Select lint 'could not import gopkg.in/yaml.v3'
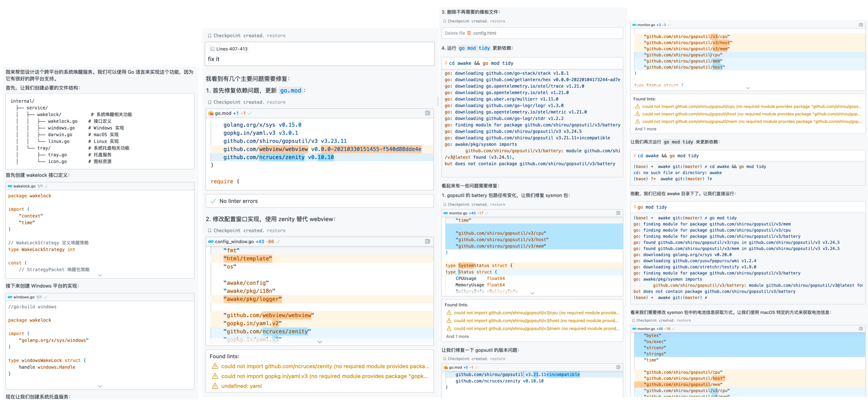 pyautogui.click(x=325, y=376)
